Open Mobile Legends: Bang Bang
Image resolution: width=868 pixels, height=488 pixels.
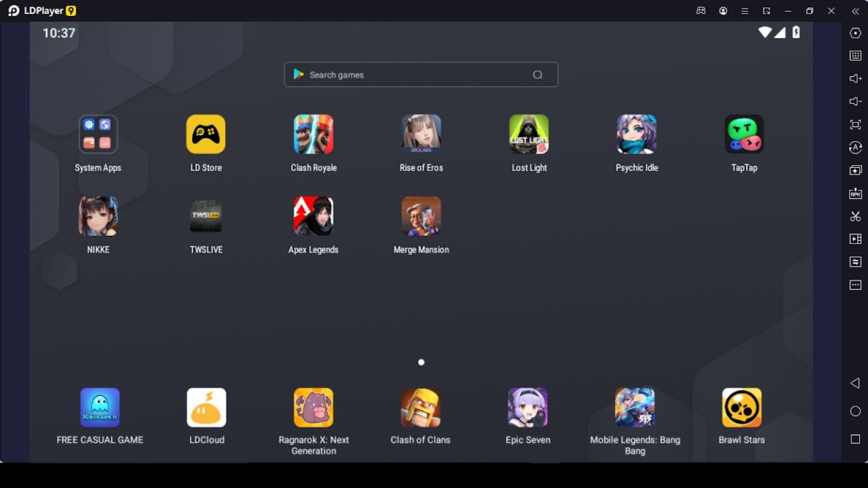coord(635,408)
